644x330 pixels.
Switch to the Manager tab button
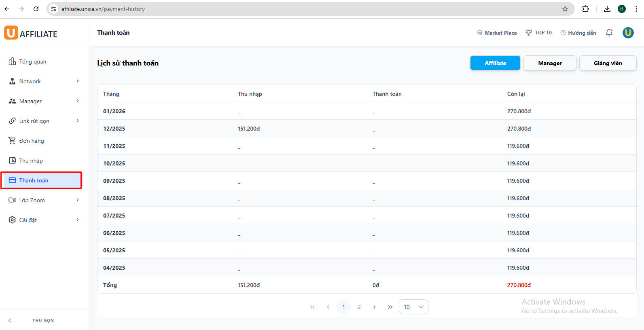[x=549, y=63]
